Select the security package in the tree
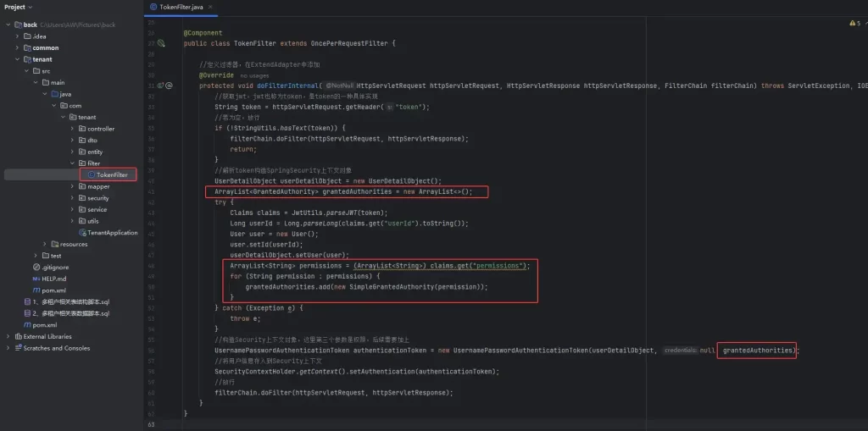 pyautogui.click(x=97, y=198)
